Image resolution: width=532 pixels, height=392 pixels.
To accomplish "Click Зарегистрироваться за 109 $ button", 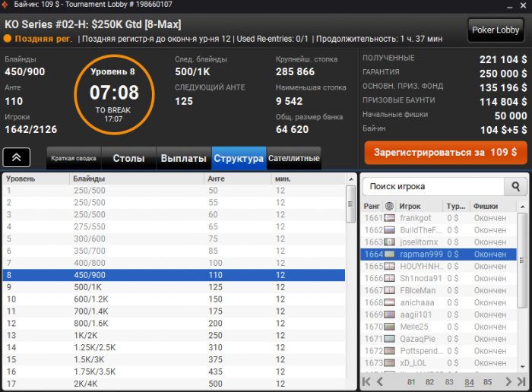I will pos(445,153).
